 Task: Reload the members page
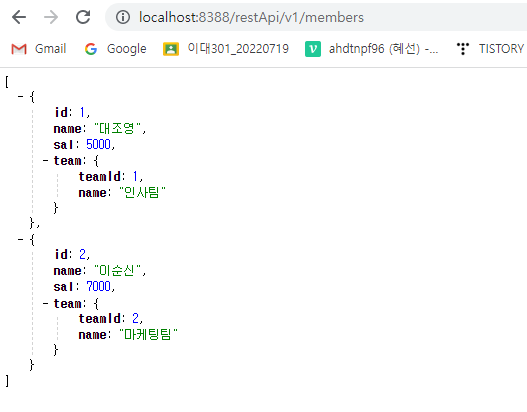point(83,17)
